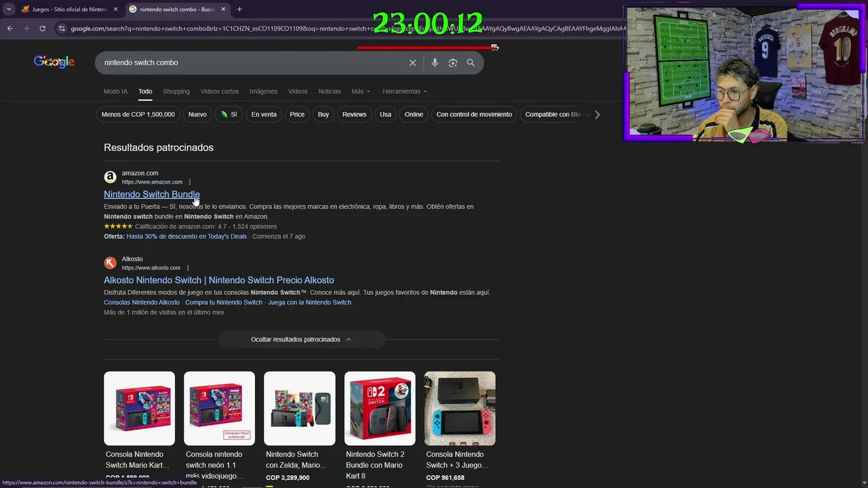The height and width of the screenshot is (488, 868).
Task: Select the Videos cortos tab
Action: [220, 91]
